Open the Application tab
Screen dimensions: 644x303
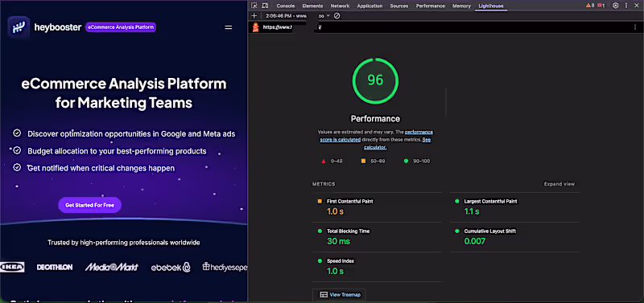click(x=369, y=6)
